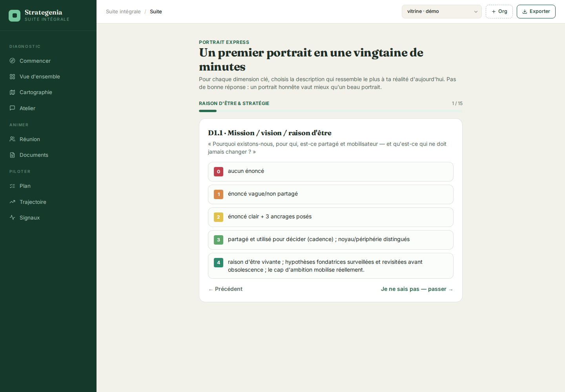Select option 0 aucun énoncé

[330, 172]
